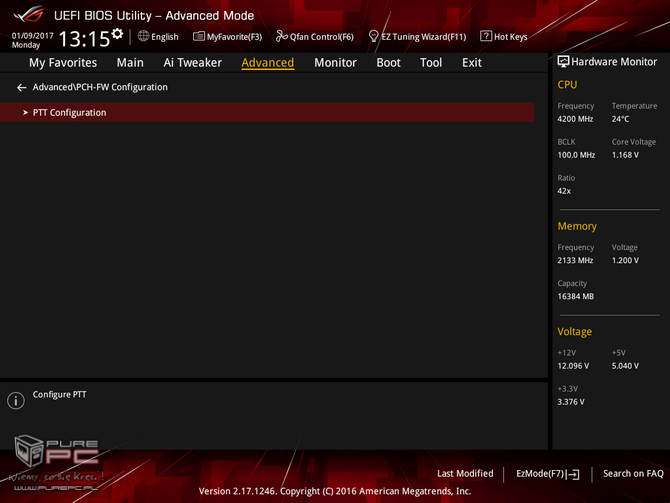Open the Ai Tweaker tab
This screenshot has width=670, height=503.
pos(192,63)
